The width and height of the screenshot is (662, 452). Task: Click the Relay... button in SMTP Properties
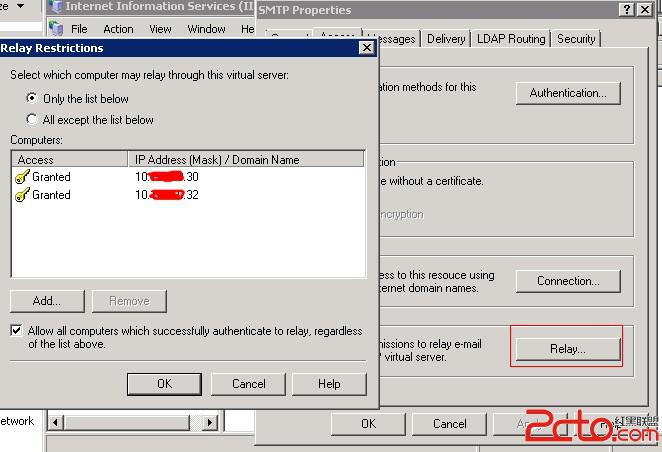(568, 349)
